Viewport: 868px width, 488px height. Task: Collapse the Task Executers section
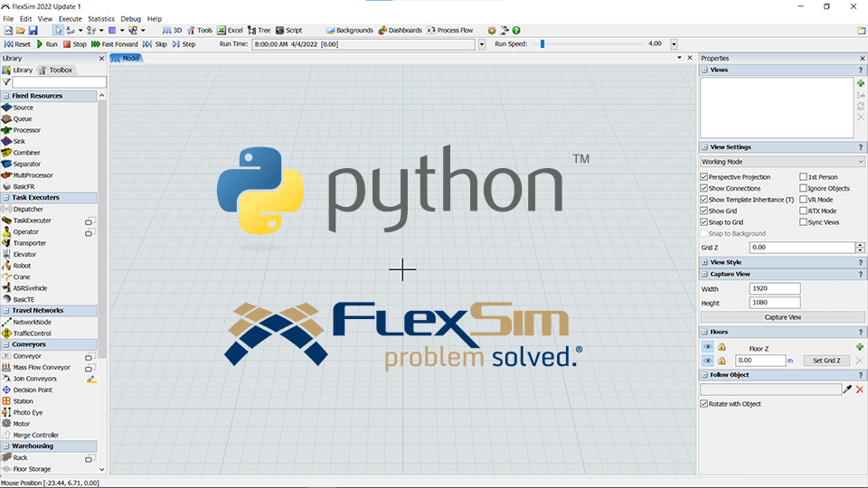click(x=6, y=198)
